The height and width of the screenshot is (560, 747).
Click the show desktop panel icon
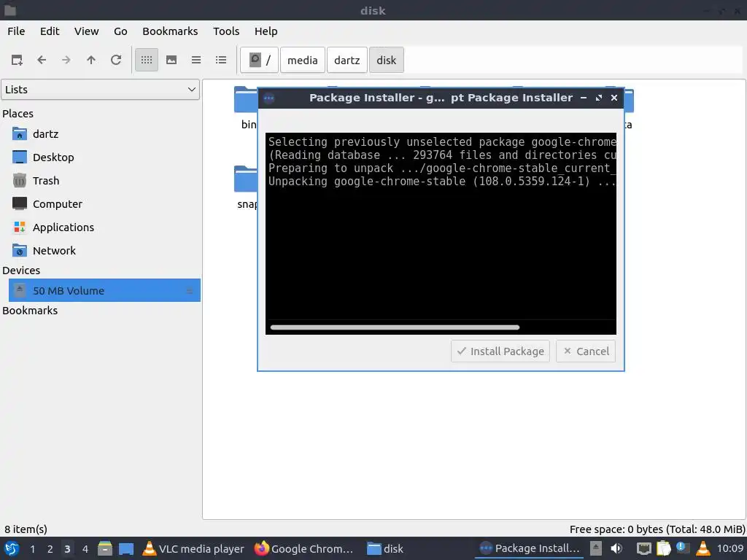(126, 548)
